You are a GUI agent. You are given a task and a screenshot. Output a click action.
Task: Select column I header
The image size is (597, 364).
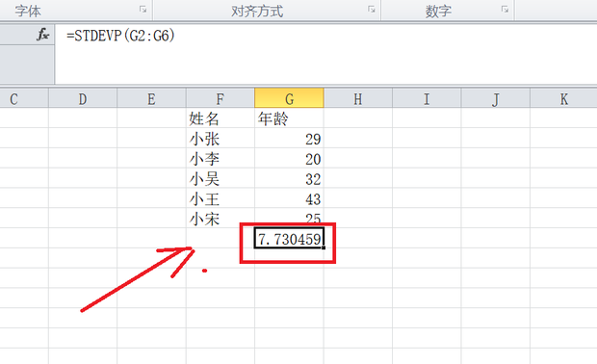pos(427,99)
